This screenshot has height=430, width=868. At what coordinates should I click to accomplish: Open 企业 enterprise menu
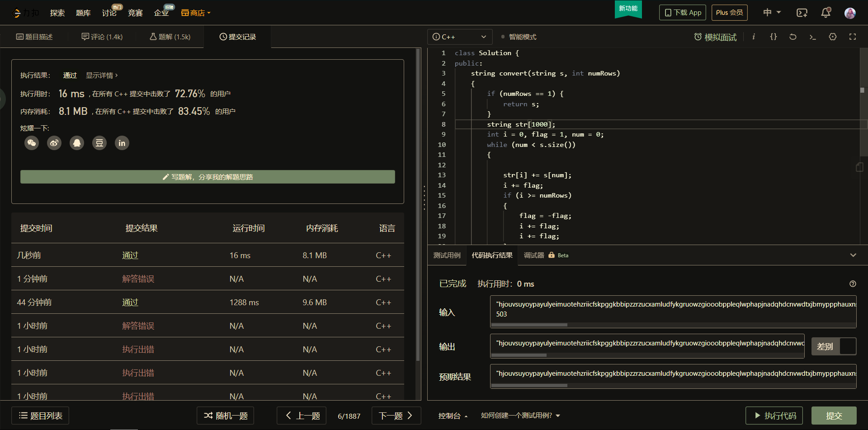coord(161,13)
